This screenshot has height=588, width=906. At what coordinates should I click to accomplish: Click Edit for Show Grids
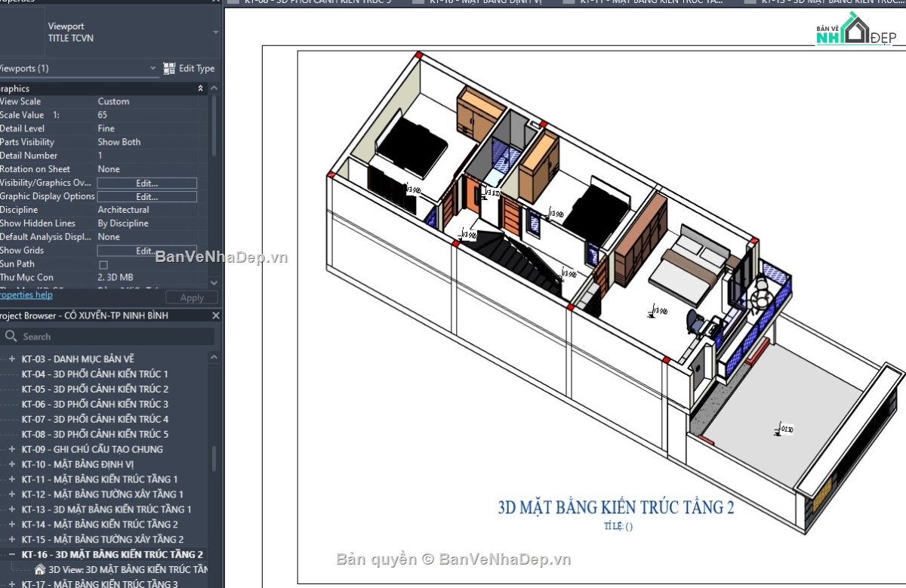click(x=146, y=251)
